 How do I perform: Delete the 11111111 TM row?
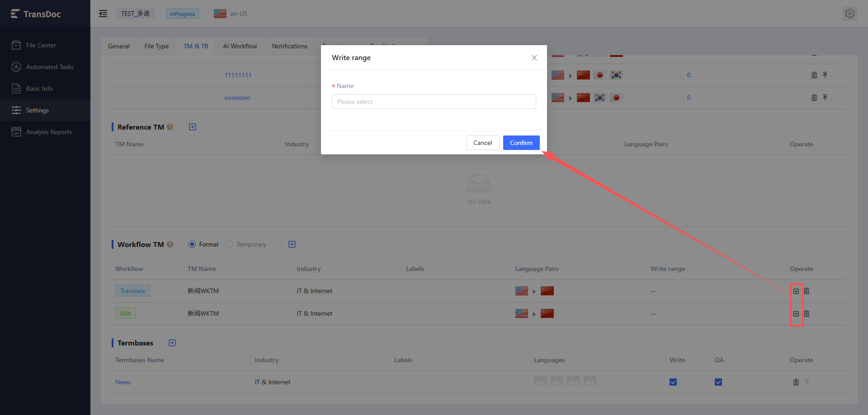814,75
